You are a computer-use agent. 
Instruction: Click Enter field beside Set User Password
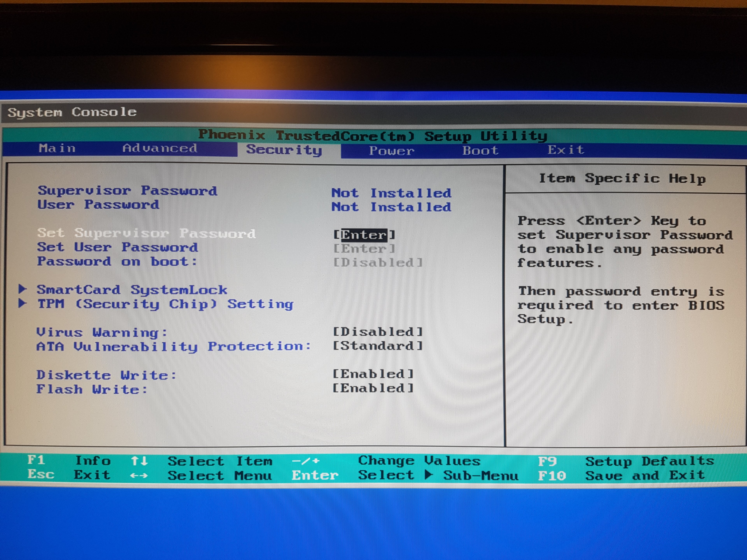364,249
